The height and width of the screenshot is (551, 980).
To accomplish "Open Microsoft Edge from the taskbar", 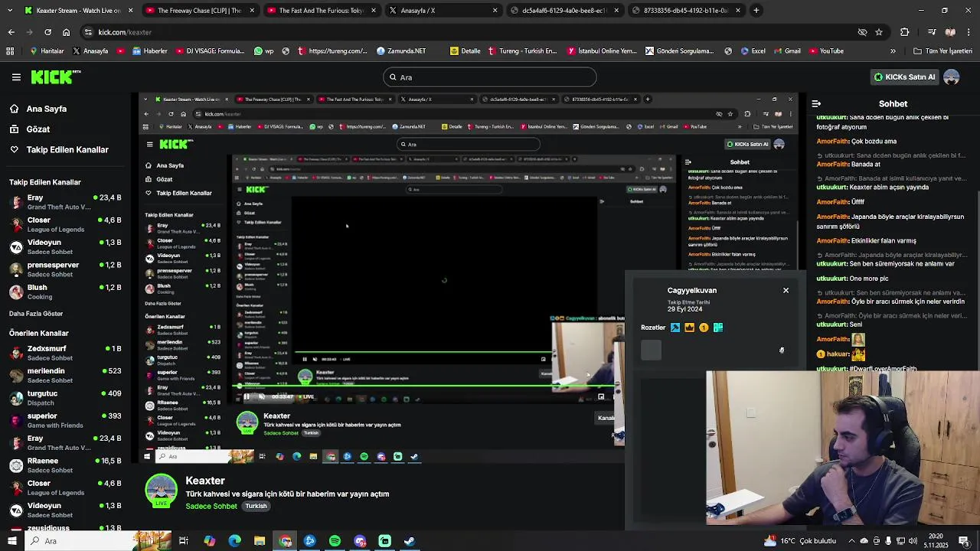I will tap(234, 541).
